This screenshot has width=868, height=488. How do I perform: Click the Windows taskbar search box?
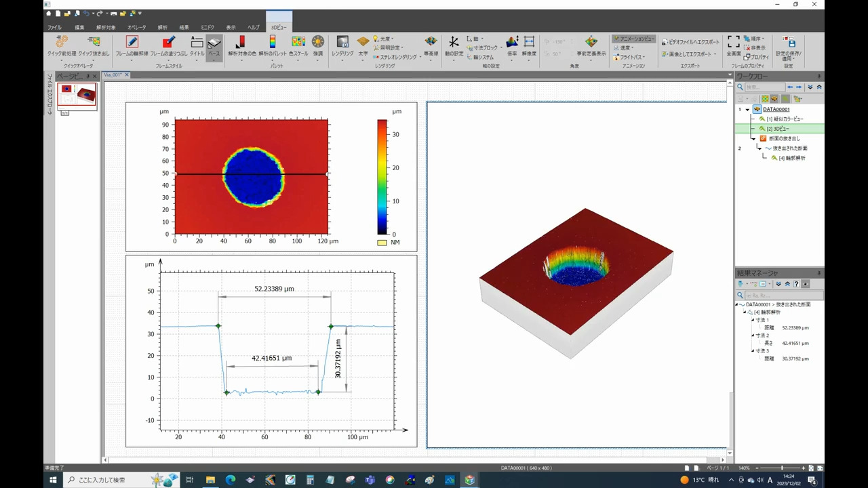pyautogui.click(x=122, y=480)
